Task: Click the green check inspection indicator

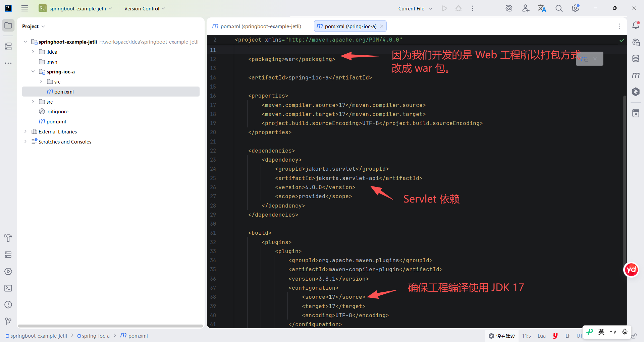Action: [x=622, y=40]
